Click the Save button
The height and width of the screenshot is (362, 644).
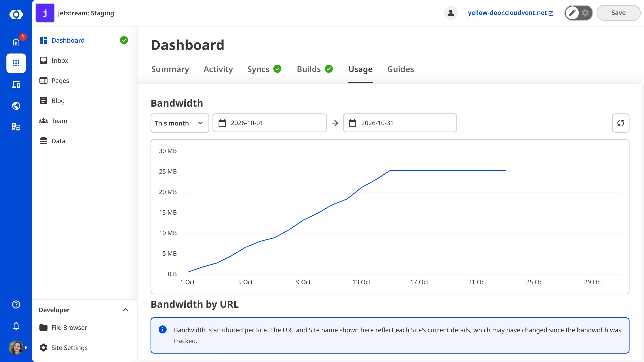[618, 13]
